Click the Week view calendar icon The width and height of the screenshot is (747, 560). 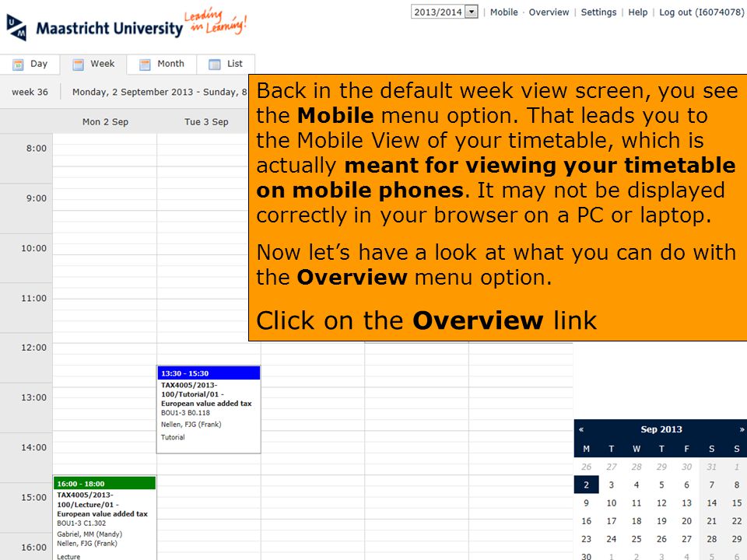[78, 65]
